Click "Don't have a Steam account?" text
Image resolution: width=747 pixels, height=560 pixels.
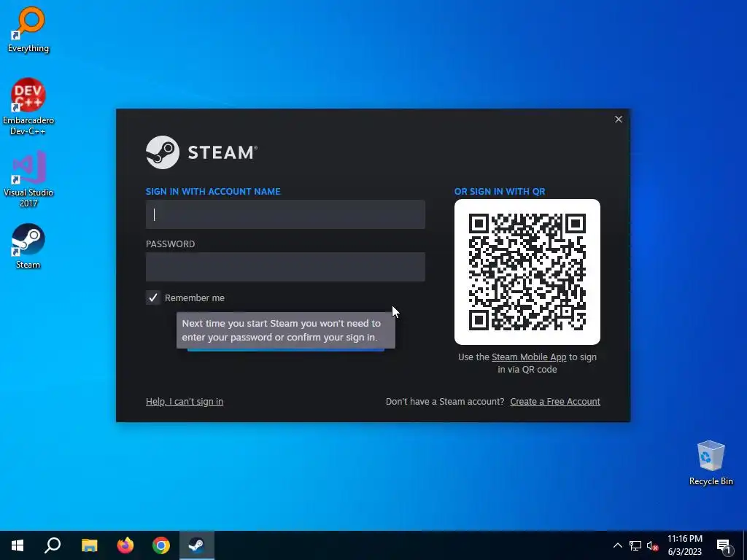click(x=445, y=402)
